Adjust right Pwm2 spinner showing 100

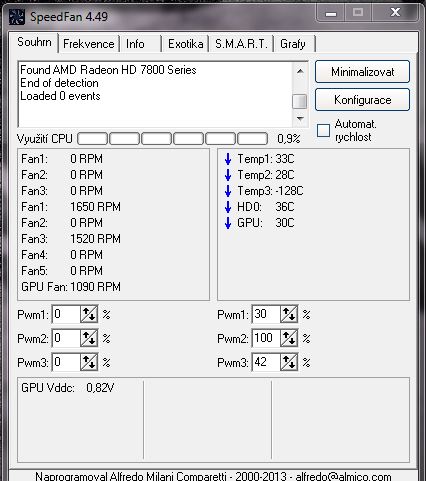pos(289,338)
